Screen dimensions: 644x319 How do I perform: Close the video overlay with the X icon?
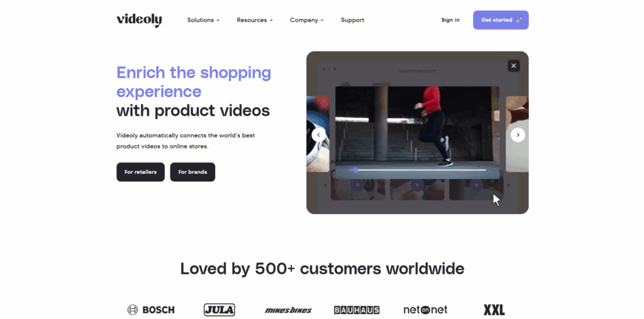(x=513, y=66)
